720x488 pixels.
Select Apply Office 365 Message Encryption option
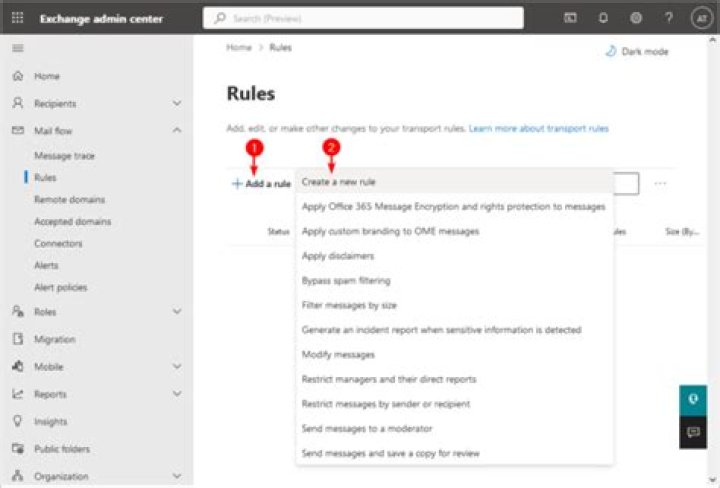pyautogui.click(x=455, y=207)
